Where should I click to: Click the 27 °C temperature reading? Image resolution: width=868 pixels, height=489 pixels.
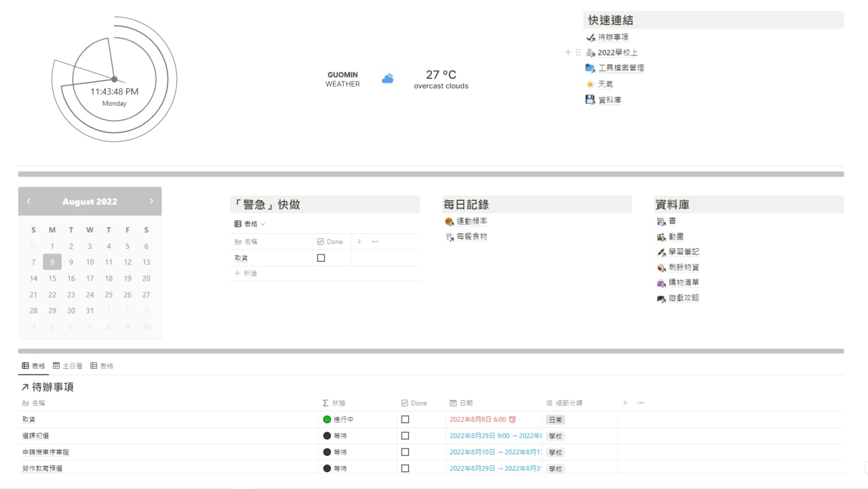click(x=441, y=75)
